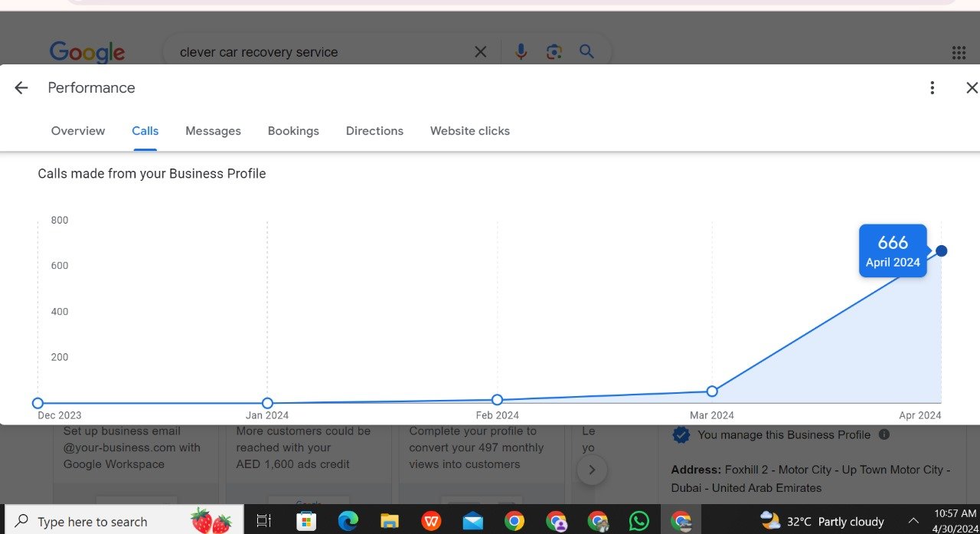Viewport: 980px width, 534px height.
Task: Click the back arrow beside Performance
Action: pyautogui.click(x=21, y=88)
